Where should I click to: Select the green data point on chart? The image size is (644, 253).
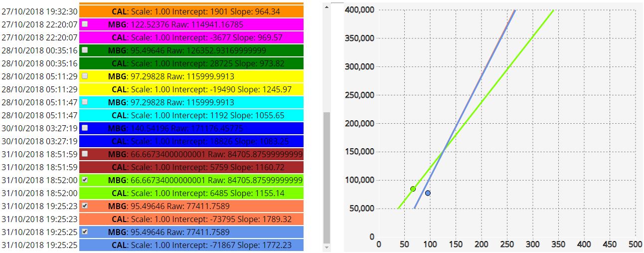click(x=413, y=189)
